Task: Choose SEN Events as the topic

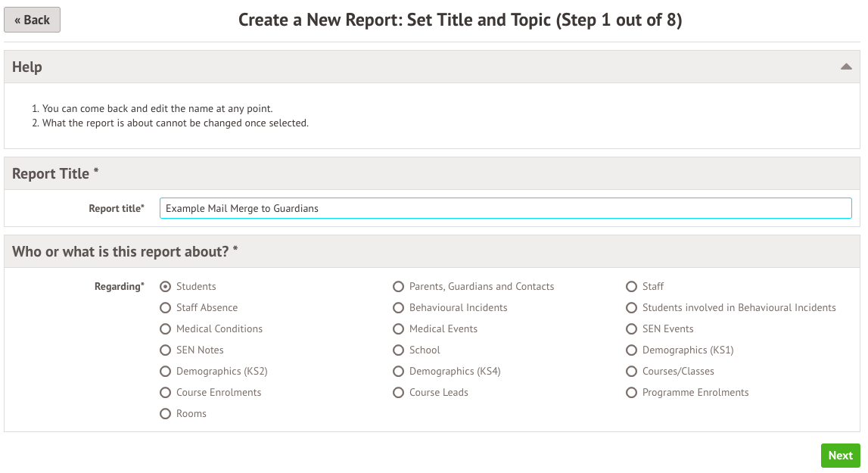Action: [x=631, y=329]
